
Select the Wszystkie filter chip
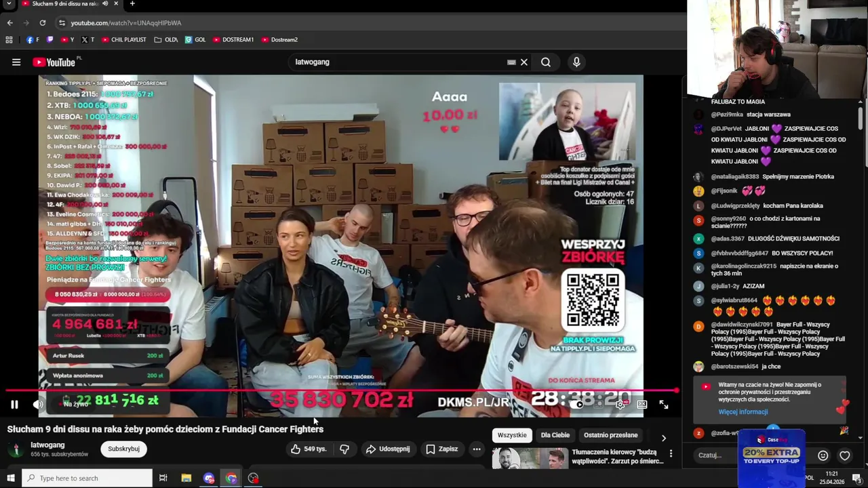click(x=512, y=435)
